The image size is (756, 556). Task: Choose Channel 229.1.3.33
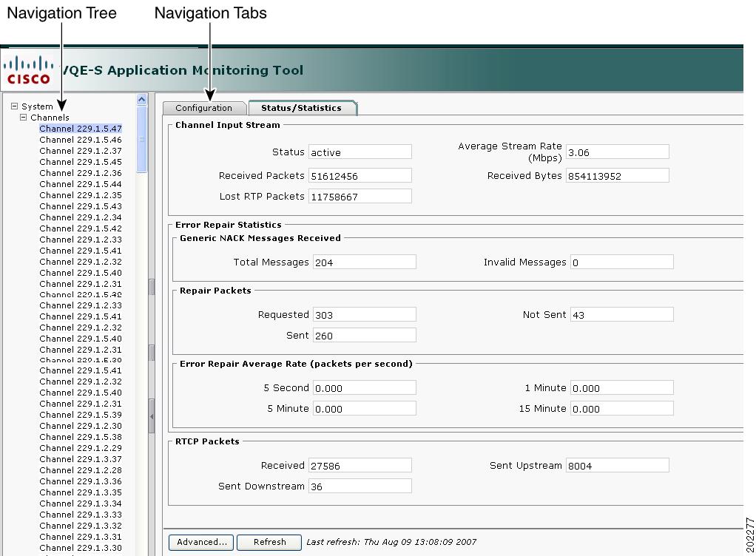81,515
